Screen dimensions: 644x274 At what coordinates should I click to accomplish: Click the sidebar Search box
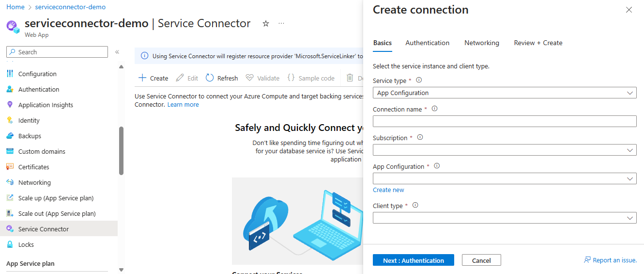pos(57,52)
